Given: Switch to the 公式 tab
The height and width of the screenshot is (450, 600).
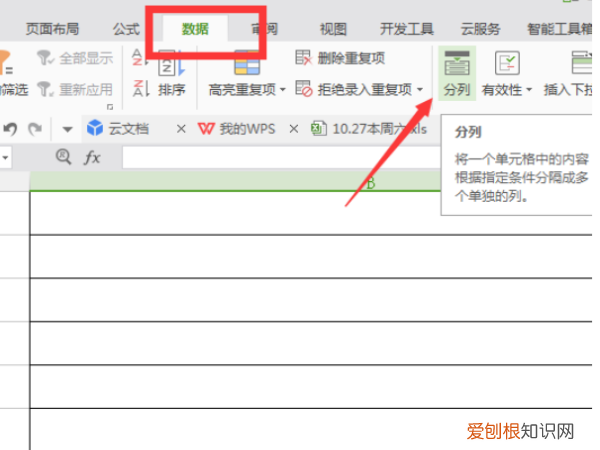Looking at the screenshot, I should (126, 29).
